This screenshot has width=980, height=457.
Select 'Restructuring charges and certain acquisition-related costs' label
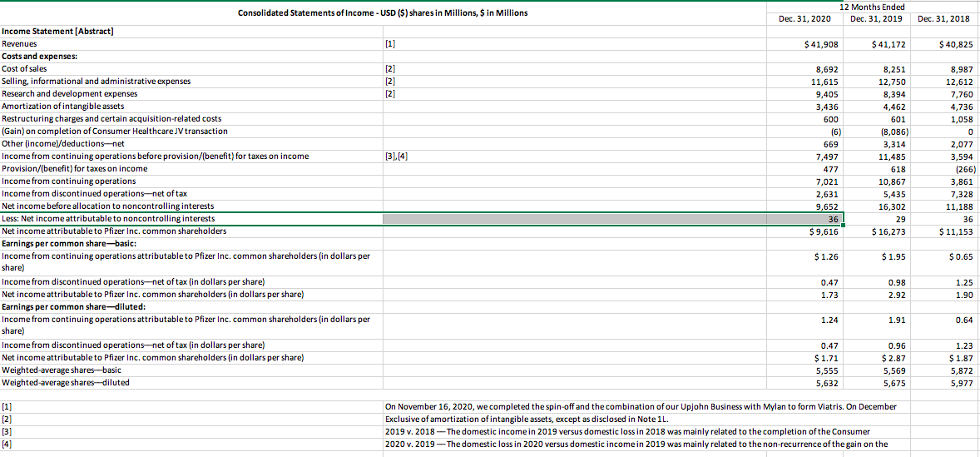coord(111,119)
